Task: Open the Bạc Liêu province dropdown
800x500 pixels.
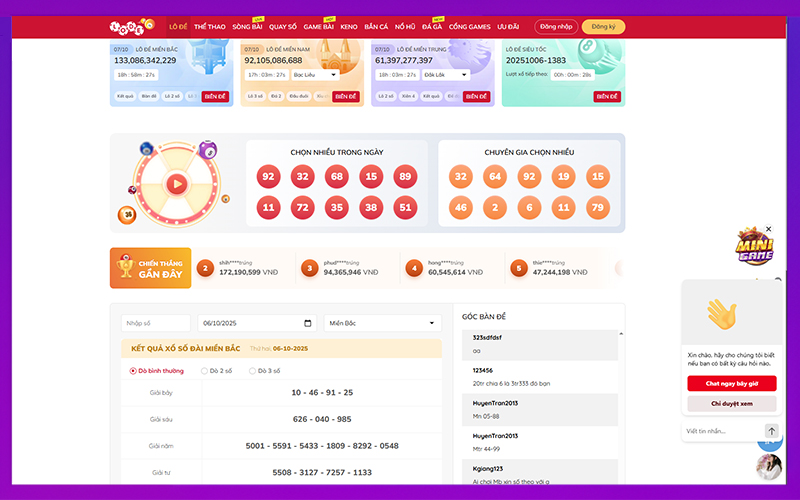Action: click(301, 74)
